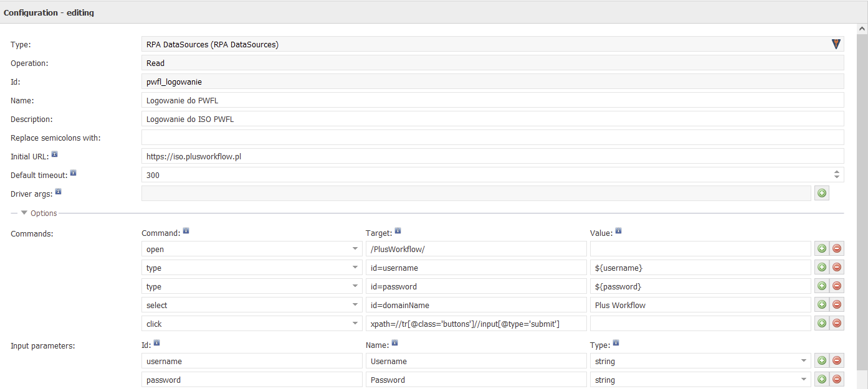Click the Target field containing id=password
Viewport: 868px width, 389px height.
click(476, 286)
